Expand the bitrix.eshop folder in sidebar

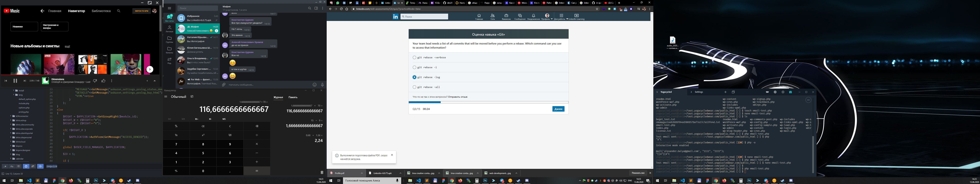(11, 120)
